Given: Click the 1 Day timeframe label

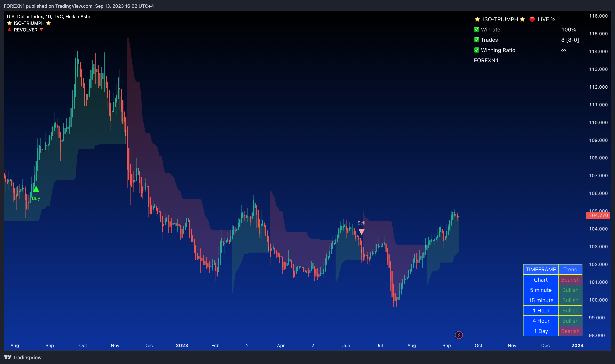Looking at the screenshot, I should click(x=541, y=331).
